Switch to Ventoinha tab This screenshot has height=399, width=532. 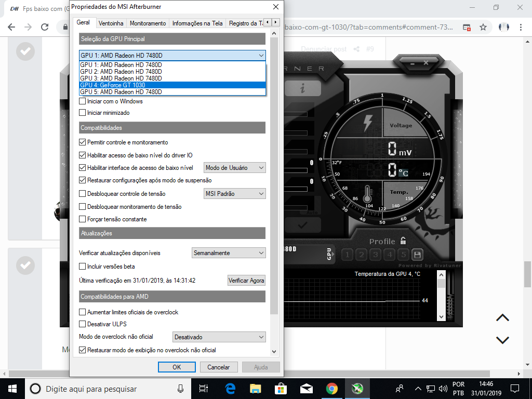click(111, 23)
